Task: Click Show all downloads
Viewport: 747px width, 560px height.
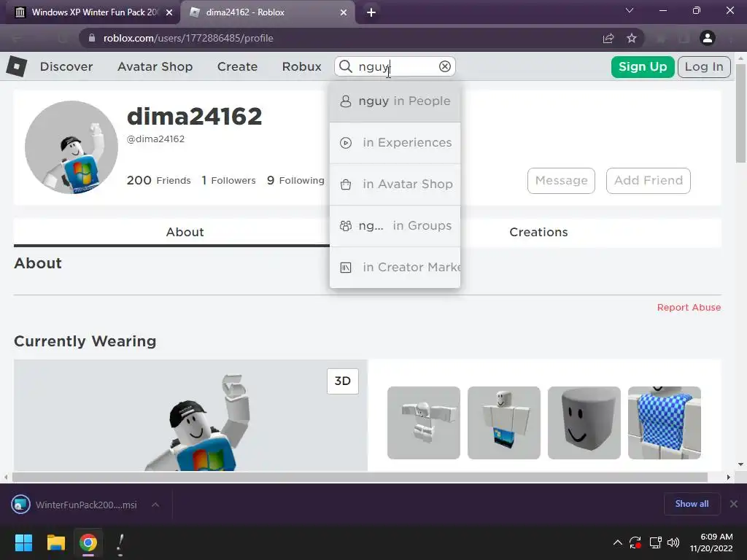Action: coord(692,504)
